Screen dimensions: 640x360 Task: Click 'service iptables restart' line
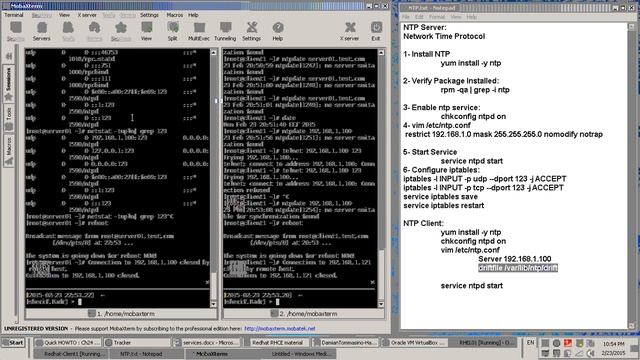click(444, 205)
